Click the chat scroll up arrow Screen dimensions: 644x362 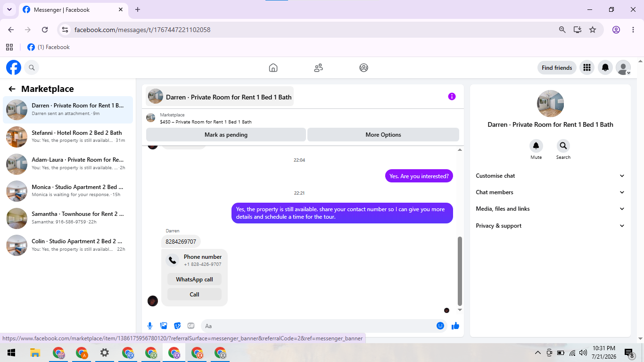tap(460, 150)
